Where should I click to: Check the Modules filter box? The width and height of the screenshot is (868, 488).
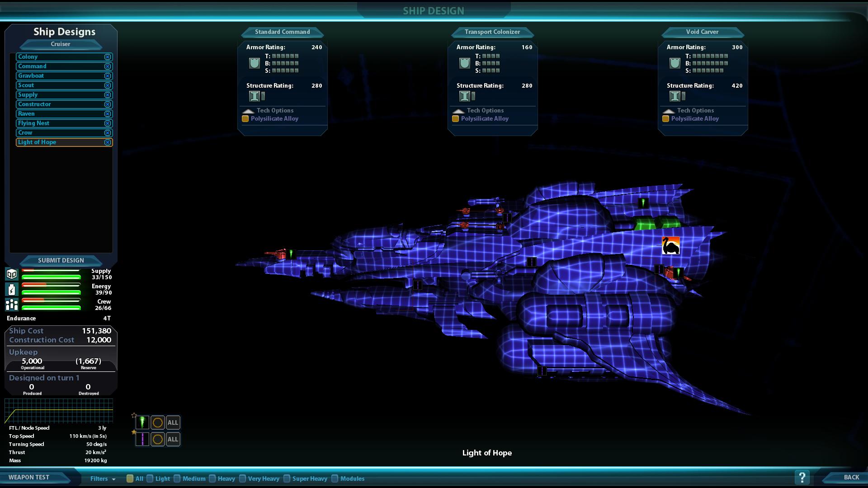[335, 479]
